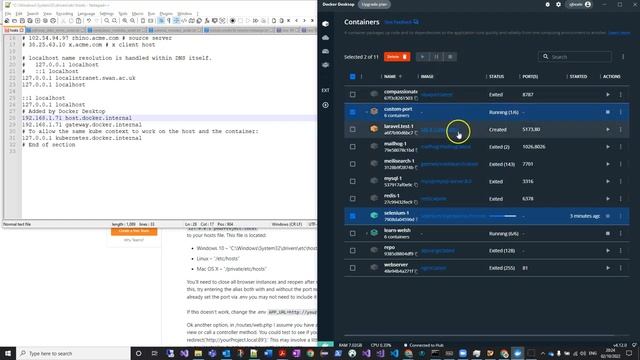Stop selected containers with bulk stop button
Image resolution: width=640 pixels, height=360 pixels.
[x=450, y=57]
